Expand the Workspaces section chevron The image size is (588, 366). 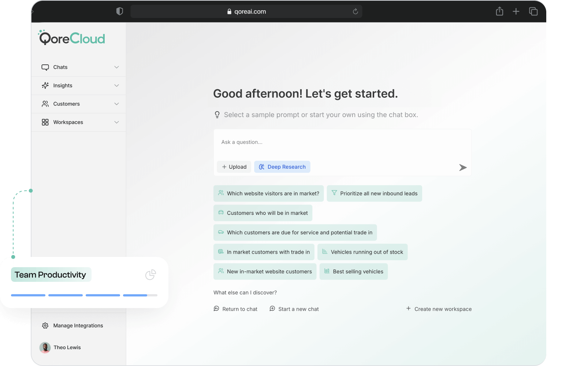tap(116, 122)
